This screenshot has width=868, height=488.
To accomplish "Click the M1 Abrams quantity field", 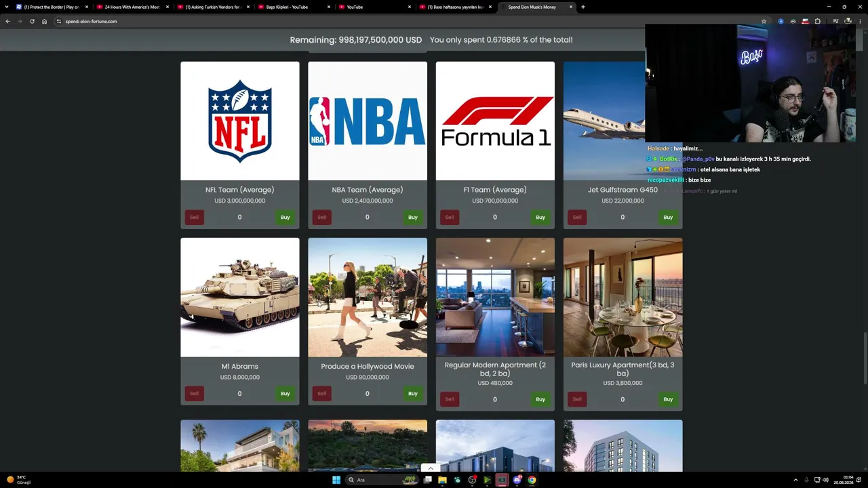I will click(239, 394).
